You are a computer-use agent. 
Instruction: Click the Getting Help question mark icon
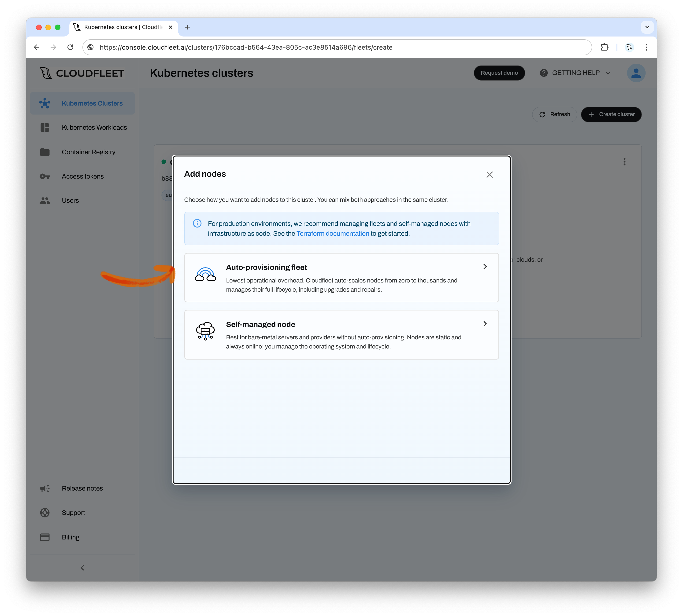click(x=543, y=73)
